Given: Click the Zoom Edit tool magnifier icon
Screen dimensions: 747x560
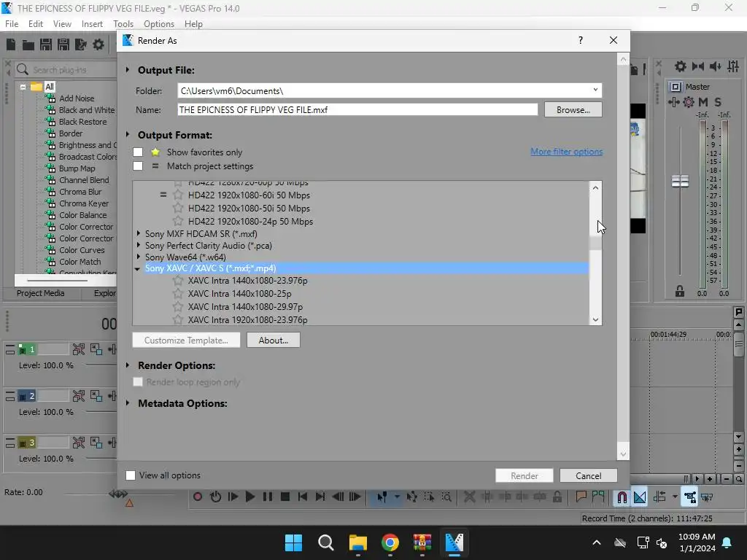Looking at the screenshot, I should (x=446, y=497).
